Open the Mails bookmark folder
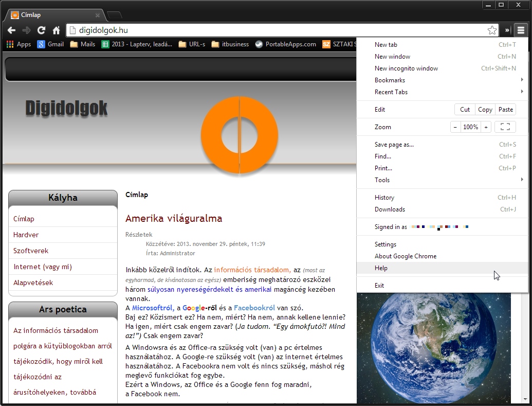 [x=83, y=44]
